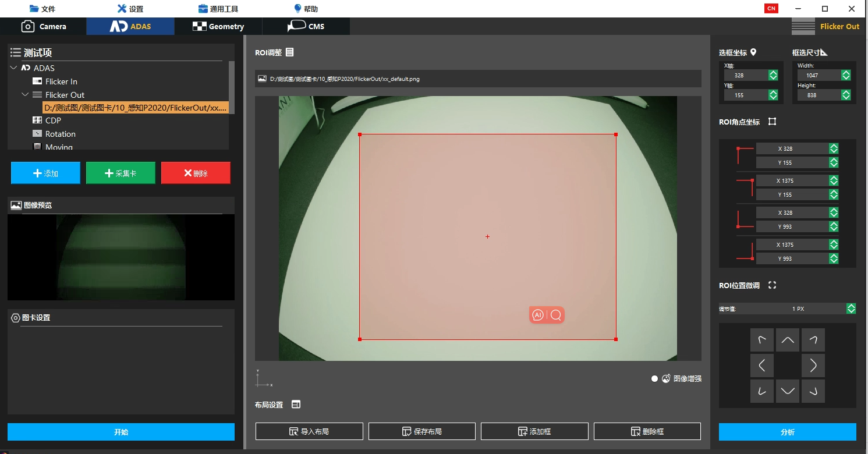The image size is (868, 454).
Task: Click the 分析 analyze button
Action: point(787,432)
